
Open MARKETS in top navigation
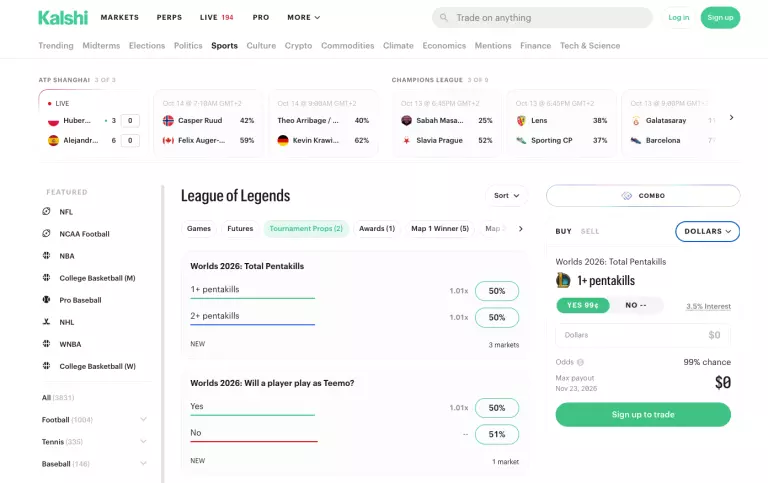tap(120, 18)
